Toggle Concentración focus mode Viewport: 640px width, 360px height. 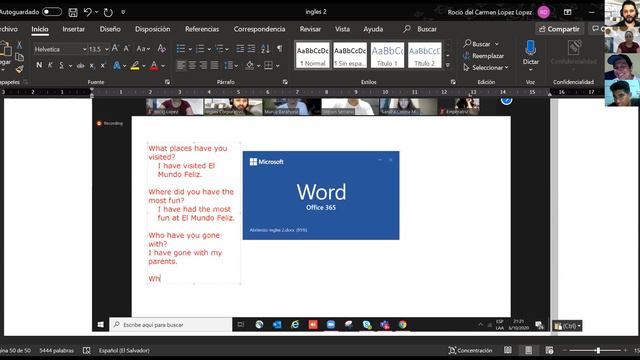470,350
